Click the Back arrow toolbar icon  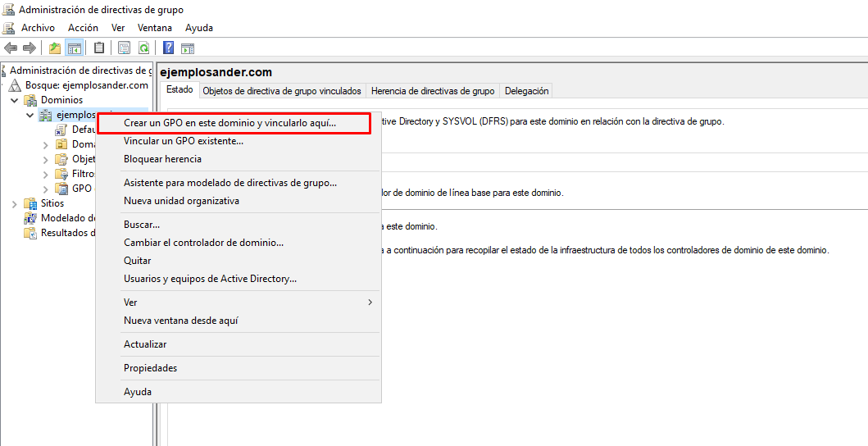click(x=11, y=48)
